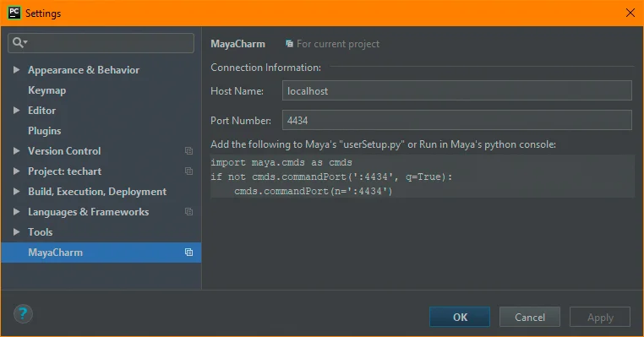Select MayaCharm in the settings tree
The height and width of the screenshot is (337, 644).
pyautogui.click(x=101, y=253)
